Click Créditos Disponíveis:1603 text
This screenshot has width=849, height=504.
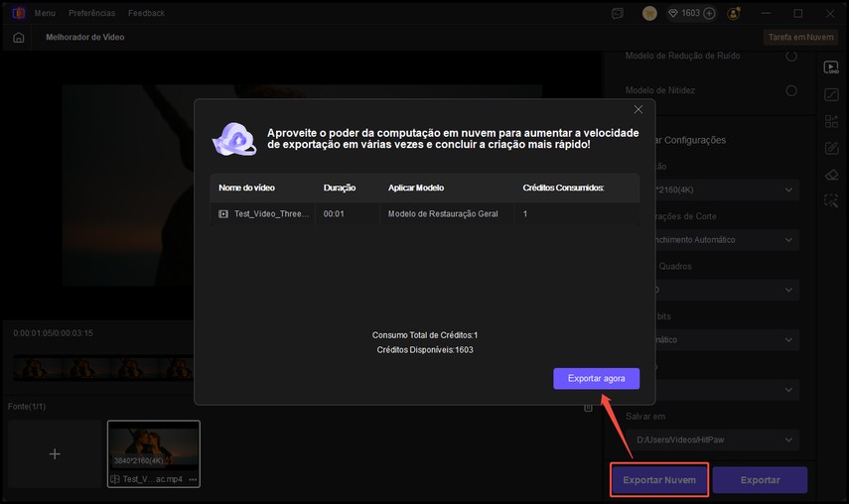[x=425, y=350]
